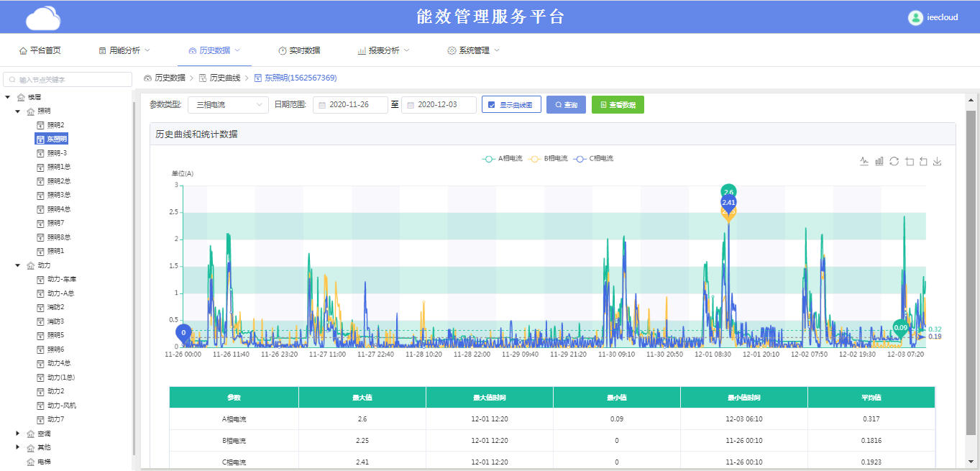980x471 pixels.
Task: Click the 0.09 minimum marker pin on chart
Action: tap(900, 329)
